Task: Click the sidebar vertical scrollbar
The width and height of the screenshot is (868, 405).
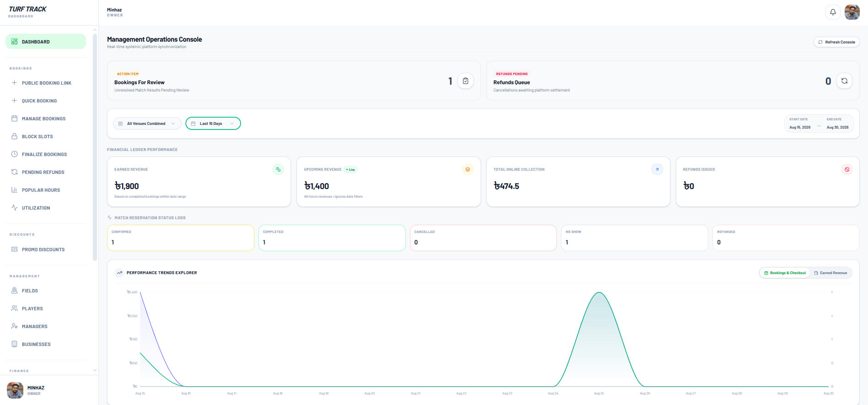Action: pyautogui.click(x=95, y=146)
